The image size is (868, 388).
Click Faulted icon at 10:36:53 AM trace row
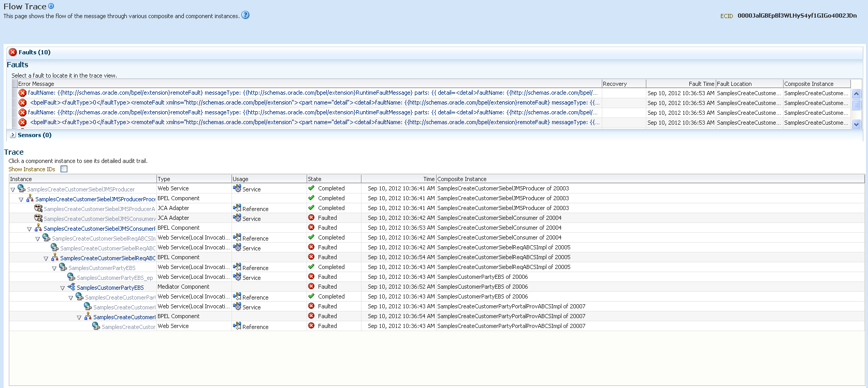pyautogui.click(x=311, y=228)
